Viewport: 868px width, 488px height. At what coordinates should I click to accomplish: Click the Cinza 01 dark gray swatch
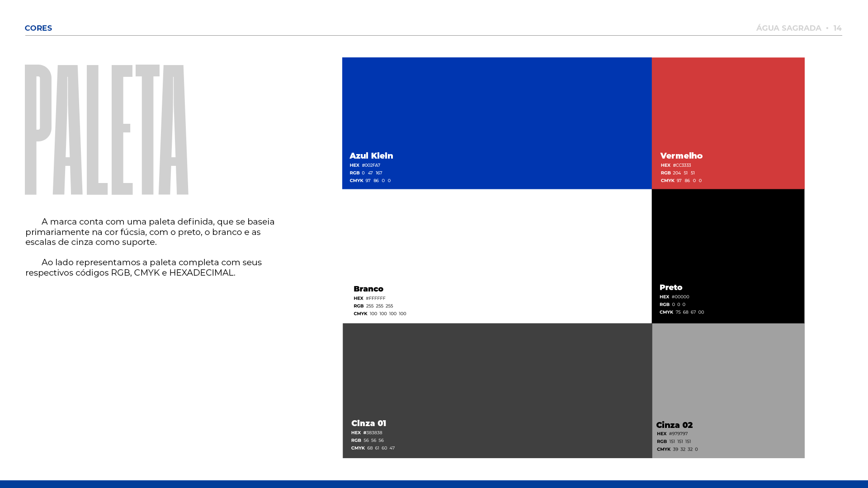point(497,390)
